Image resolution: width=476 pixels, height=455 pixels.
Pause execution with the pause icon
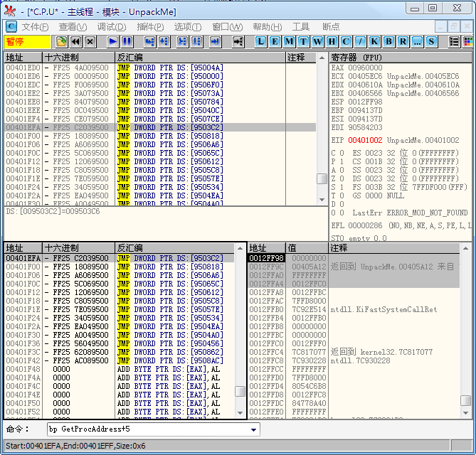127,41
